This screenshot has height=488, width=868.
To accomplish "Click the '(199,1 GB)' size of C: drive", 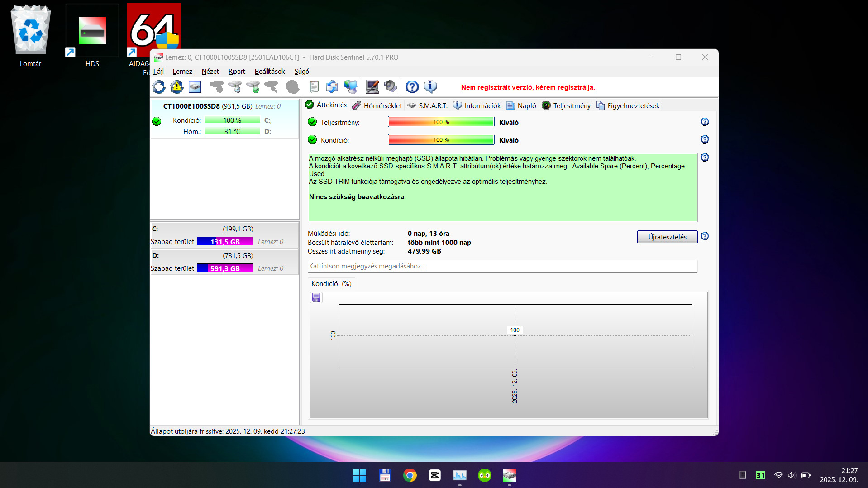I will pyautogui.click(x=238, y=229).
